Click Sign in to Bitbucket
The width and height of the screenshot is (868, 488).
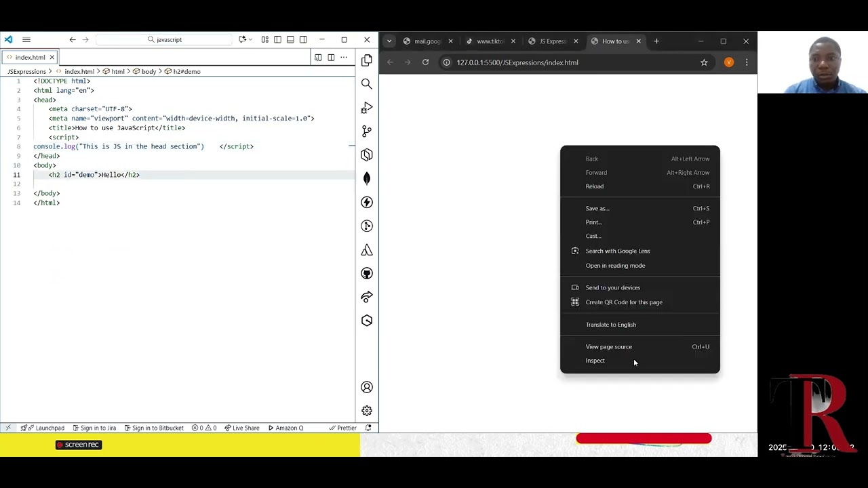click(x=153, y=428)
